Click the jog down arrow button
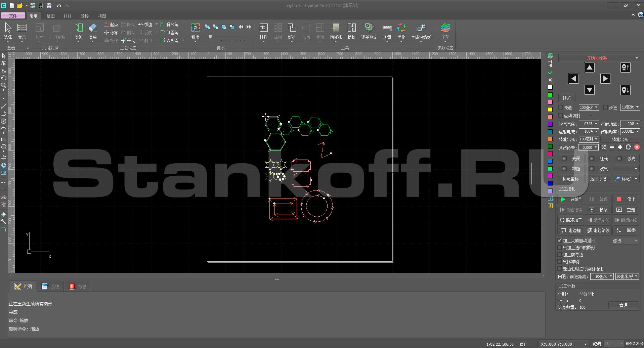The width and height of the screenshot is (644, 348). tap(590, 90)
